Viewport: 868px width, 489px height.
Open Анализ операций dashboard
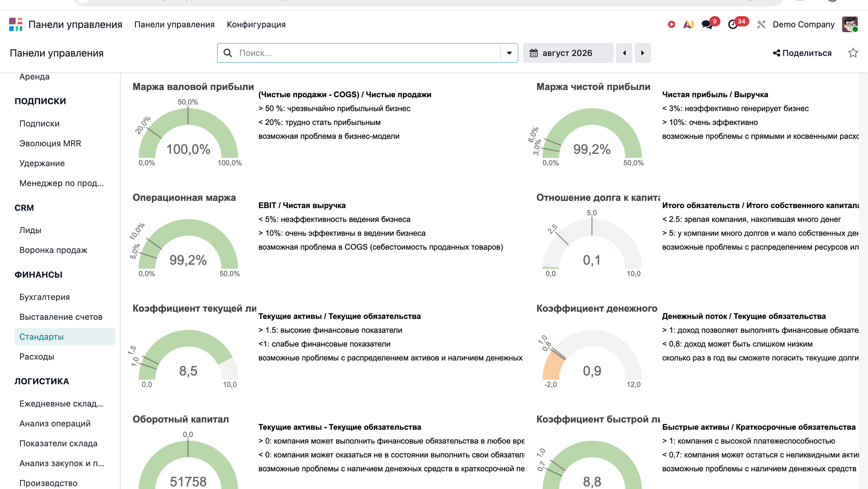55,424
